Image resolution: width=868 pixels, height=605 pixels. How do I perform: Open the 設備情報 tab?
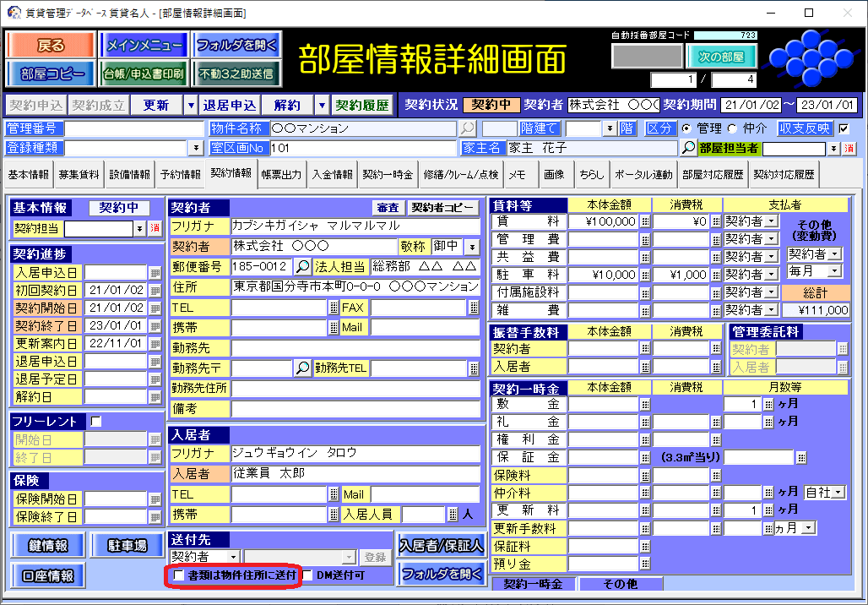[130, 175]
